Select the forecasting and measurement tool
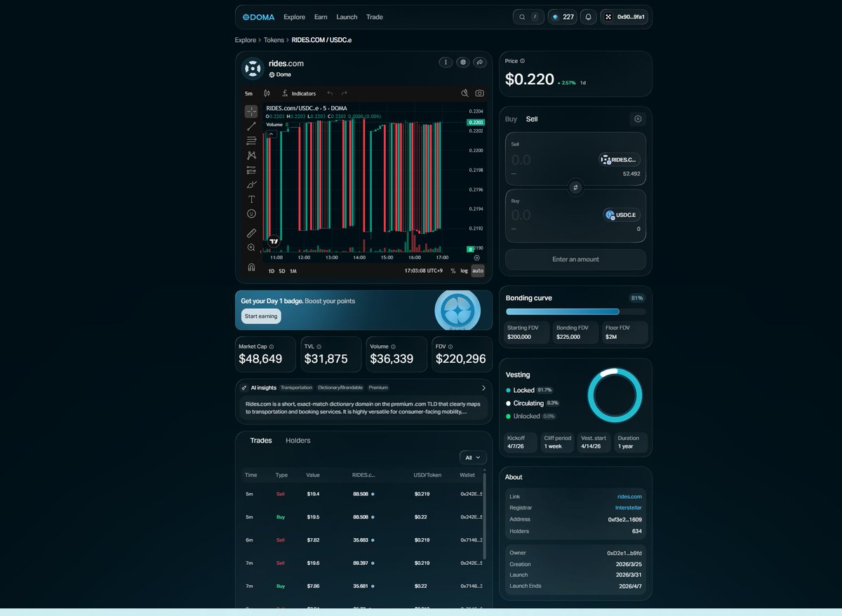Viewport: 842px width, 616px height. 251,170
